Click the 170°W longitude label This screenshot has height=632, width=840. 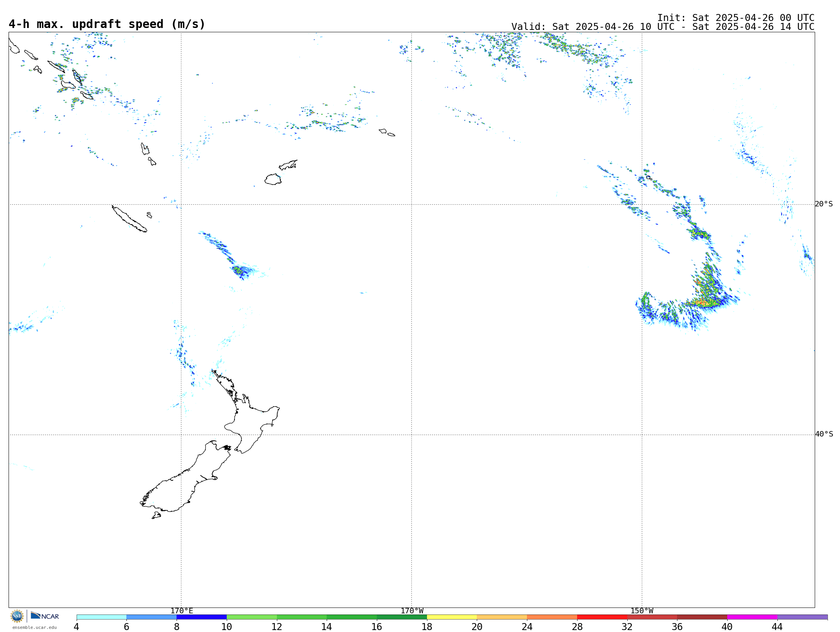pos(412,611)
